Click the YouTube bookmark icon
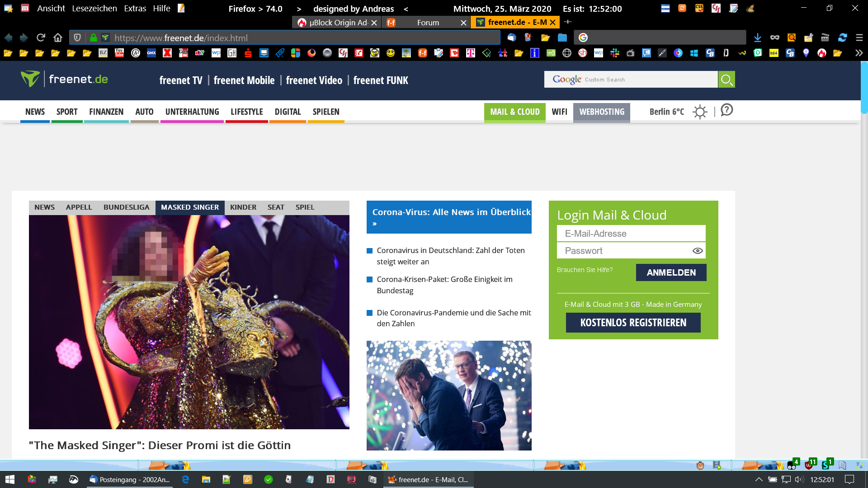Image resolution: width=868 pixels, height=488 pixels. tap(119, 53)
